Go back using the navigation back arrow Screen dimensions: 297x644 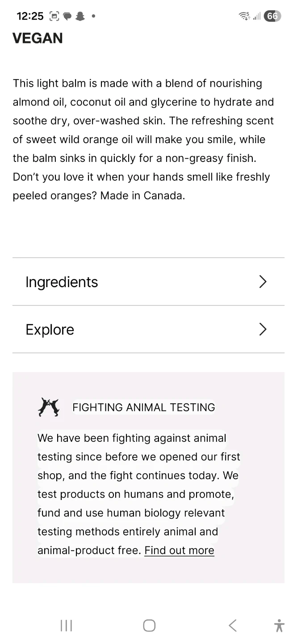tap(232, 625)
